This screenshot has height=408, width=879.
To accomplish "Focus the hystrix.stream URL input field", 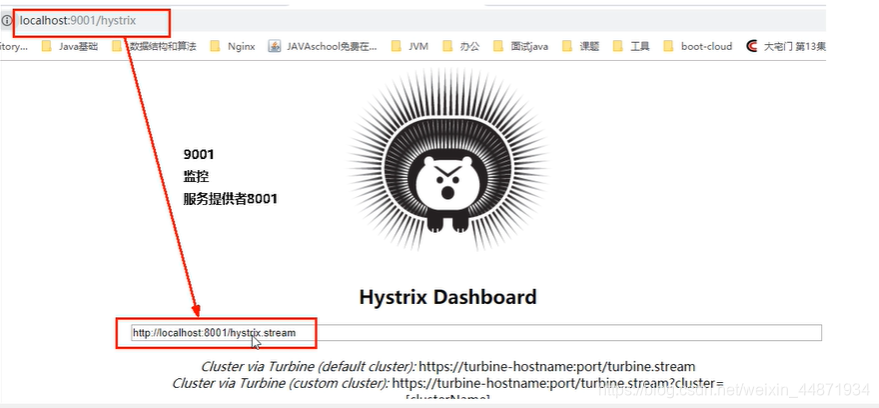I will pos(476,333).
